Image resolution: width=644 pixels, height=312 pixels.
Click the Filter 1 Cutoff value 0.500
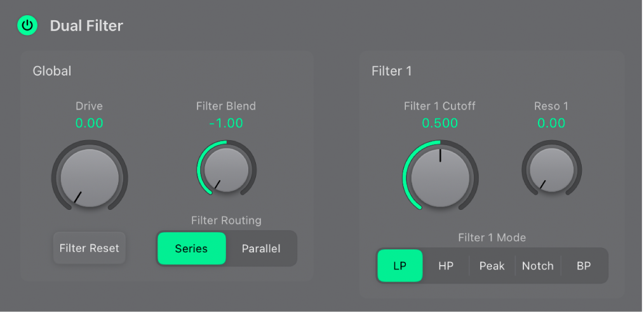pyautogui.click(x=439, y=123)
